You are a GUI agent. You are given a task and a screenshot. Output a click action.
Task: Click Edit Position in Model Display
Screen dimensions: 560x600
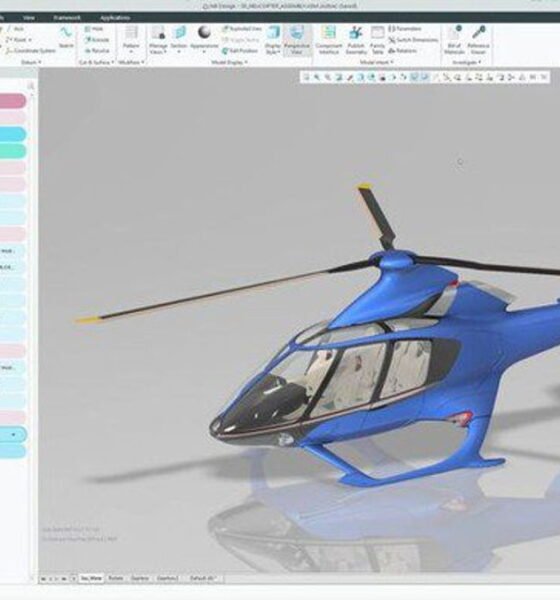tap(241, 51)
